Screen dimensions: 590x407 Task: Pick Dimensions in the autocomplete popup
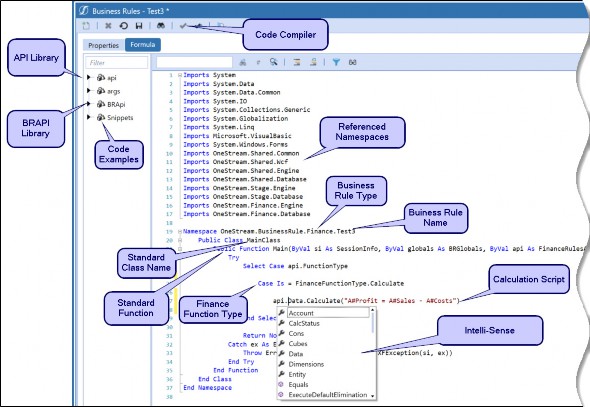tap(306, 364)
